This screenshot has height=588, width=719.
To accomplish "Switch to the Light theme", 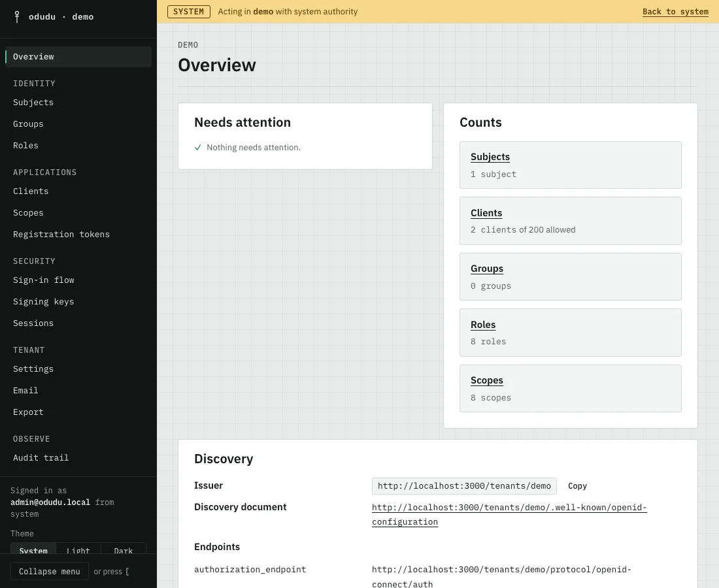I will click(x=78, y=550).
